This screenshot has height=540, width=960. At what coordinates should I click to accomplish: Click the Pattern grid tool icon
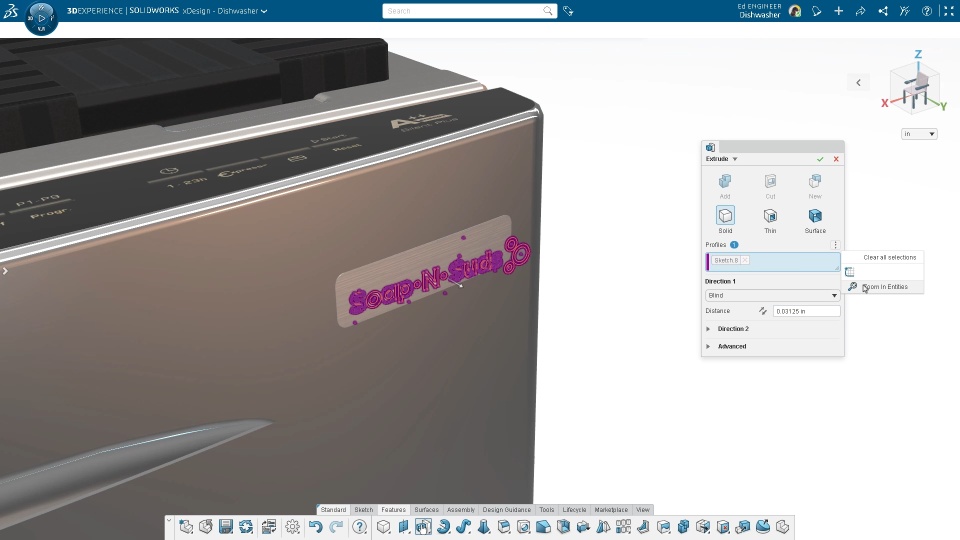pos(623,527)
